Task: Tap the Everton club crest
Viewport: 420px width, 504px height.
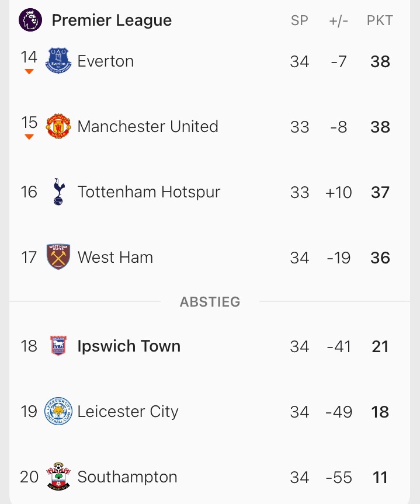Action: point(58,61)
